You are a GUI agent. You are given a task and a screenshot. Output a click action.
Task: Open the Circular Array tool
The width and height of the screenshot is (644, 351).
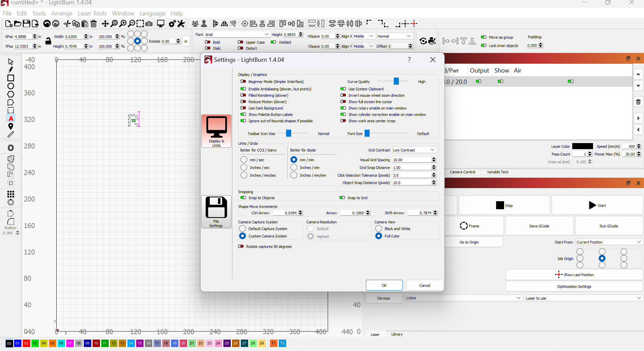(10, 202)
